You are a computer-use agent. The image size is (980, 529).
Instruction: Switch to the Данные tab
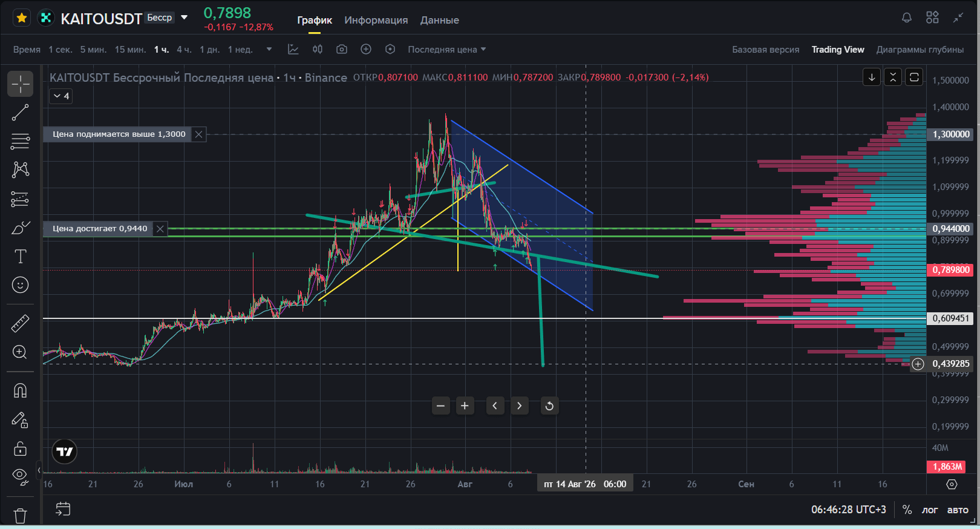[440, 20]
